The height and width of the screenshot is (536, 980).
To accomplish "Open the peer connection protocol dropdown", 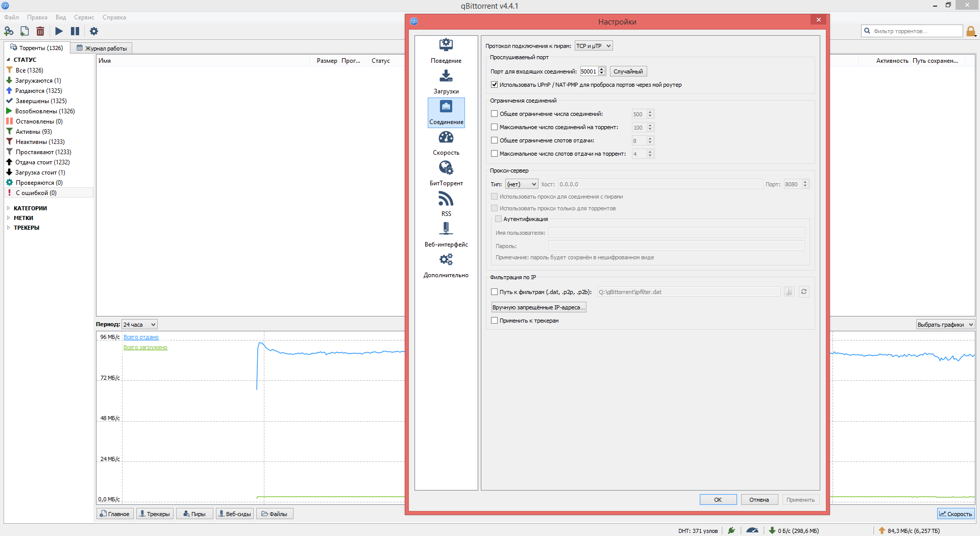I will (593, 46).
